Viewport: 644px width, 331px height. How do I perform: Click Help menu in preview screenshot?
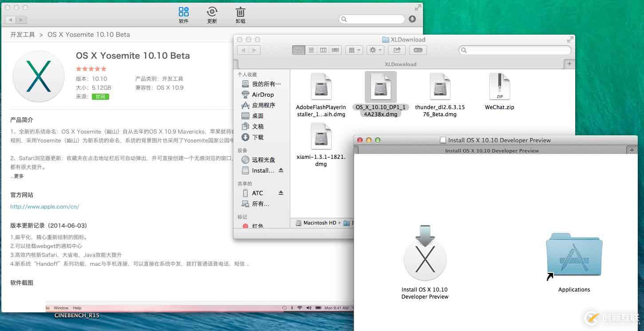point(77,308)
